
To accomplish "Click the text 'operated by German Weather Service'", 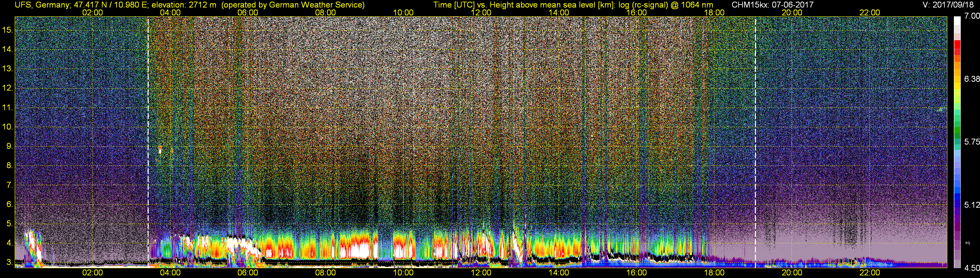I will click(x=293, y=5).
